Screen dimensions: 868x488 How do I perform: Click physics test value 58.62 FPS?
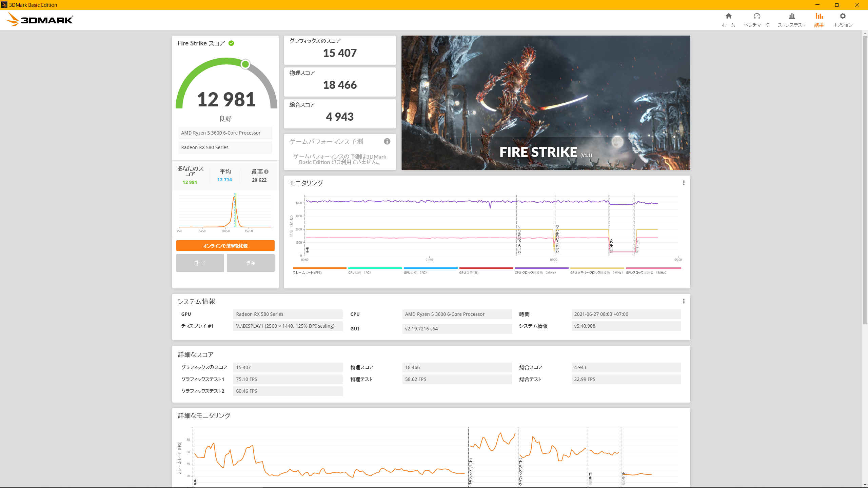[x=457, y=379]
